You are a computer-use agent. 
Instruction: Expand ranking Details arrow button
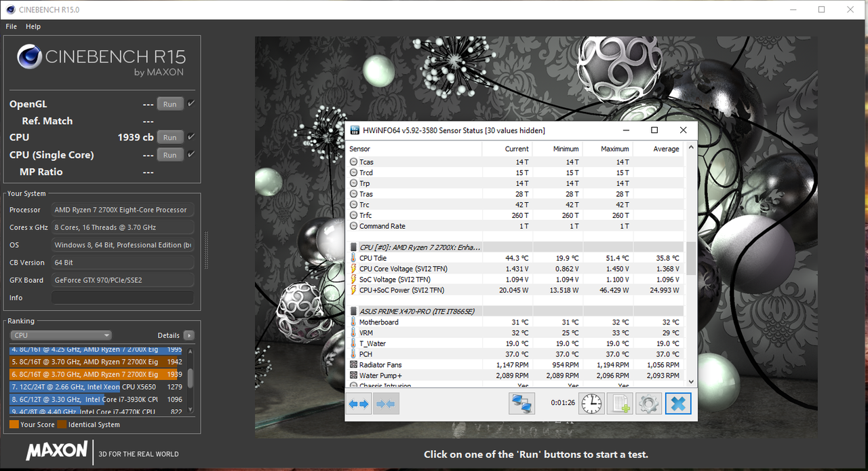click(x=189, y=335)
